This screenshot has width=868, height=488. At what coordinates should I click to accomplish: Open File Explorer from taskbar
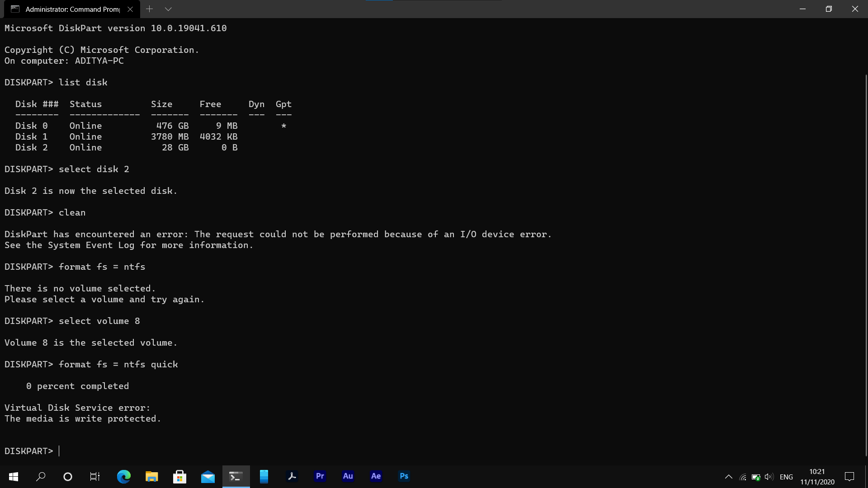[151, 476]
